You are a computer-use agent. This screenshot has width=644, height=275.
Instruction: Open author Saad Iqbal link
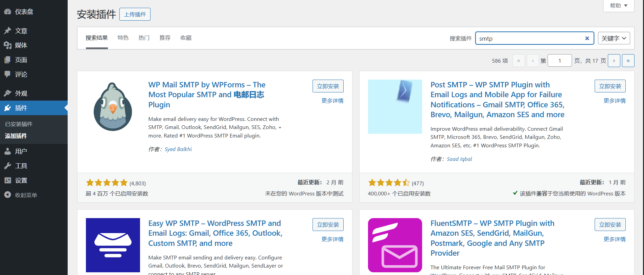(459, 159)
